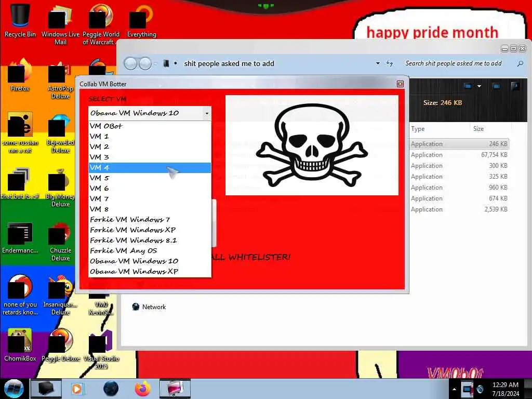Open 'some russian ran a rat' desktop icon
Viewport: 532px width, 399px height.
20,132
